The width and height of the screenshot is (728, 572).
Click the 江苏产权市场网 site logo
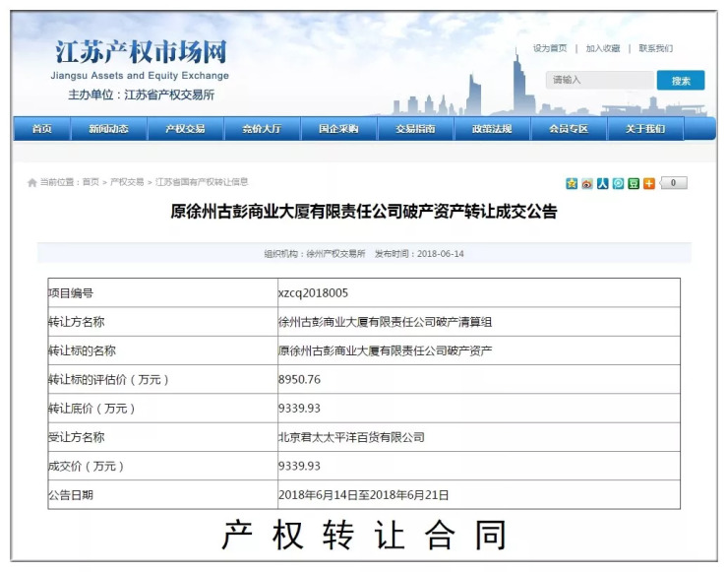(141, 52)
